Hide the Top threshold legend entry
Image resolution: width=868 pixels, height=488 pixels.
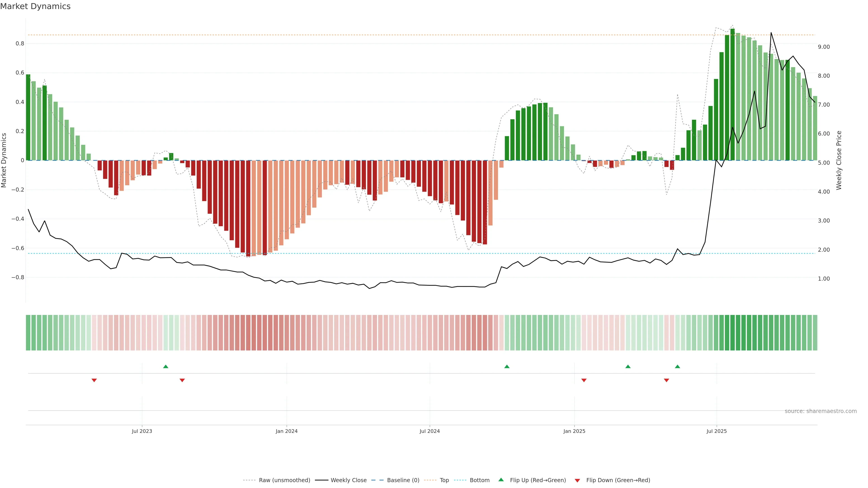tap(444, 480)
